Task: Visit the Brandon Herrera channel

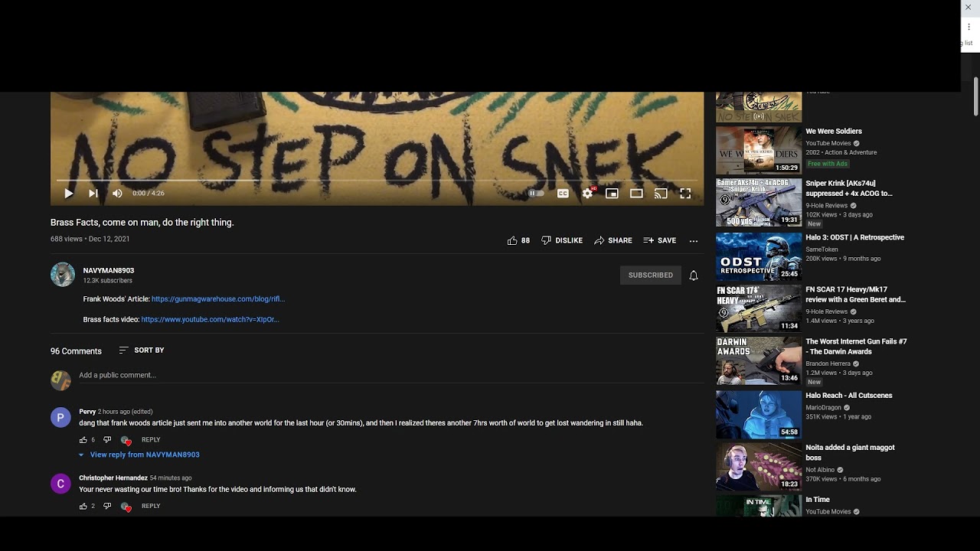Action: [828, 364]
